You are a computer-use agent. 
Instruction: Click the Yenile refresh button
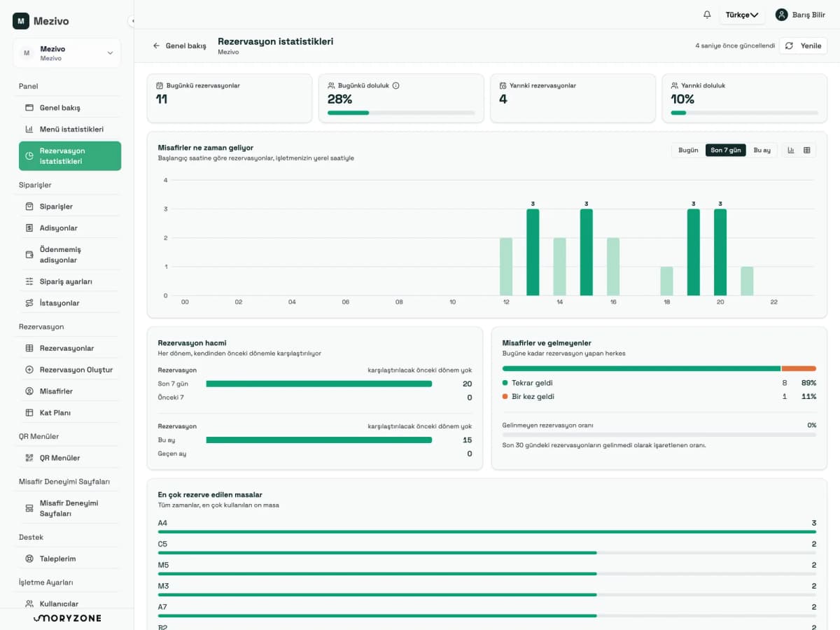click(x=803, y=45)
